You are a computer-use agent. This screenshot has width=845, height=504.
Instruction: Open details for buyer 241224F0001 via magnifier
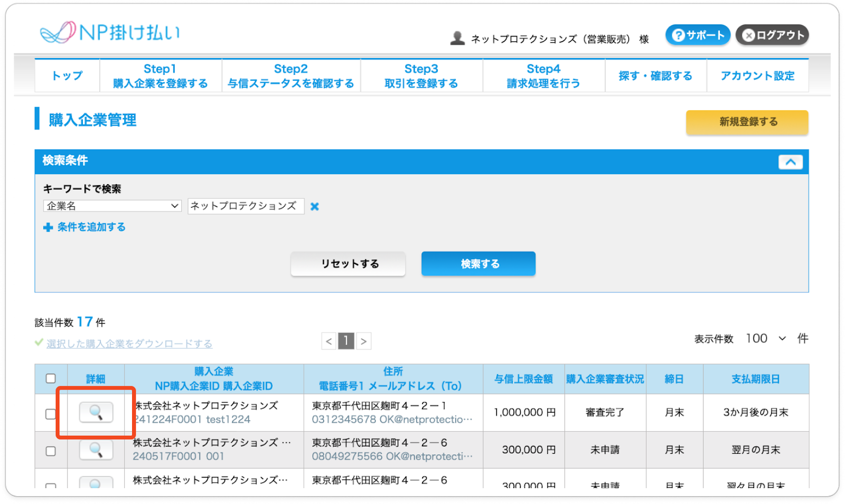96,412
